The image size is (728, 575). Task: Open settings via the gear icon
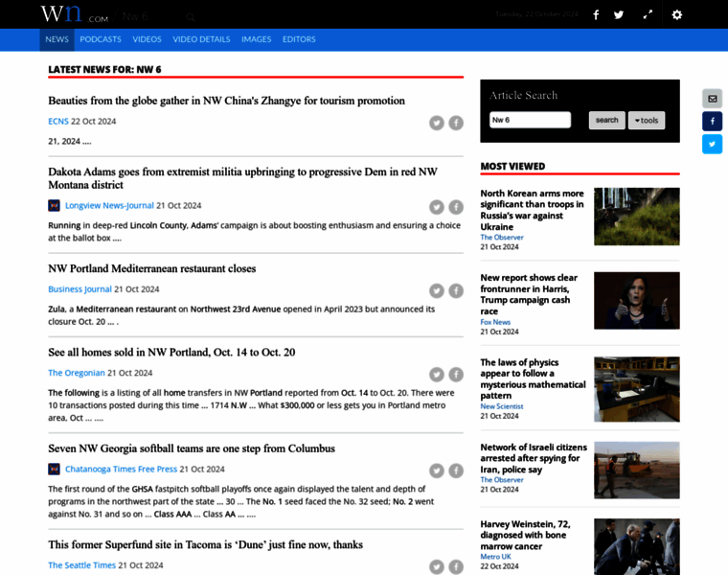(x=676, y=15)
